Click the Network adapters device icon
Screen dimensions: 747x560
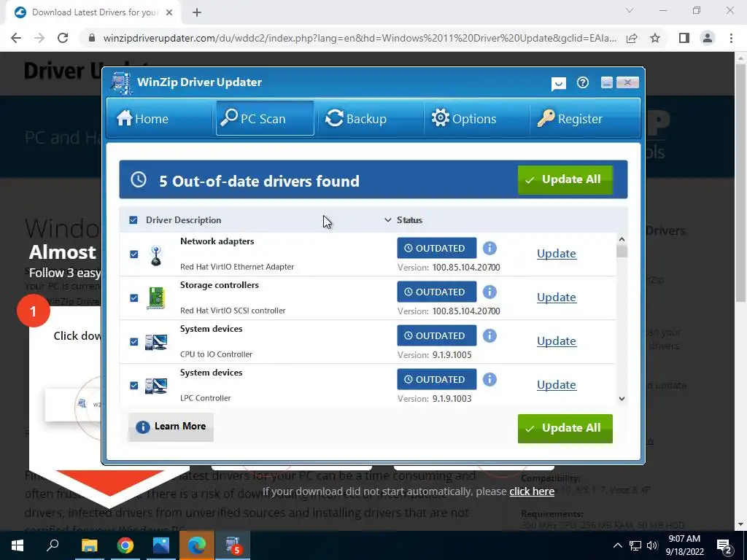[x=156, y=254]
